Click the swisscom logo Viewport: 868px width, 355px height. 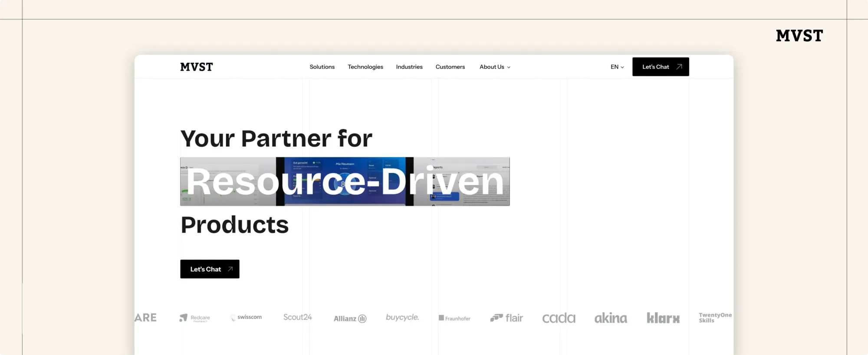pos(246,317)
